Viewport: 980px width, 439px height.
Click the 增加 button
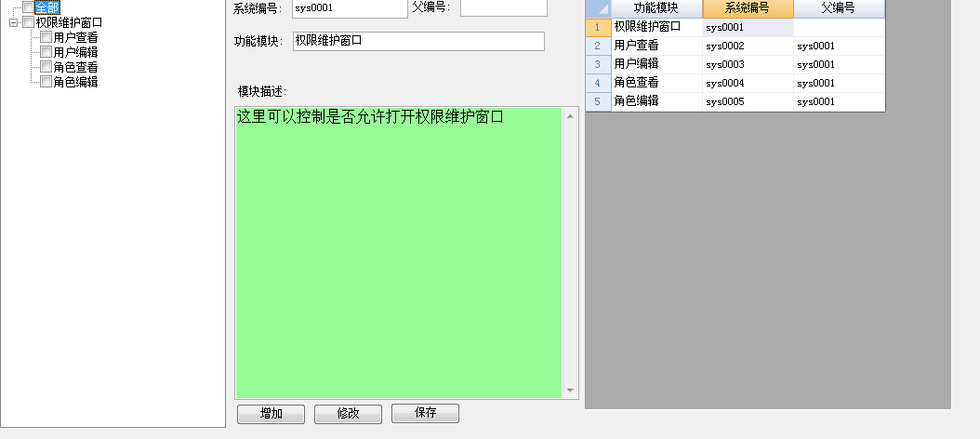click(x=271, y=413)
